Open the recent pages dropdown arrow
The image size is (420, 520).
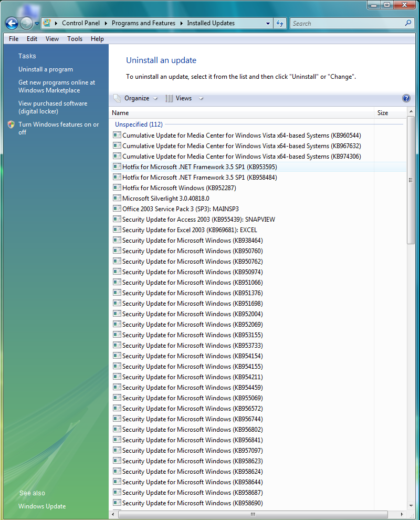pyautogui.click(x=37, y=24)
